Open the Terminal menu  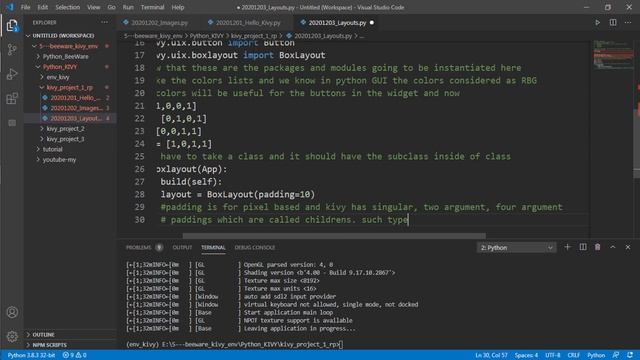(x=152, y=7)
